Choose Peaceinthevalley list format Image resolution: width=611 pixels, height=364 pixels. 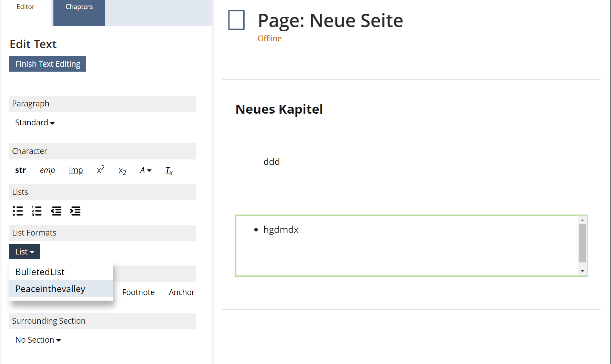pyautogui.click(x=50, y=289)
